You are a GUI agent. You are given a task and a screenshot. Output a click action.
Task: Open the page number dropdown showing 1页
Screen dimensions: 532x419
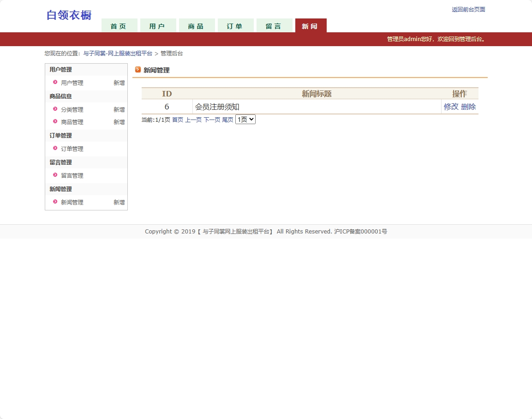(x=245, y=119)
